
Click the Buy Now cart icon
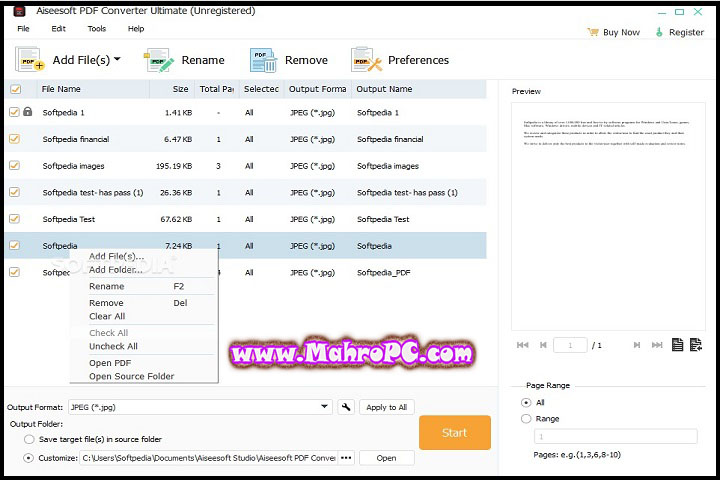(593, 32)
